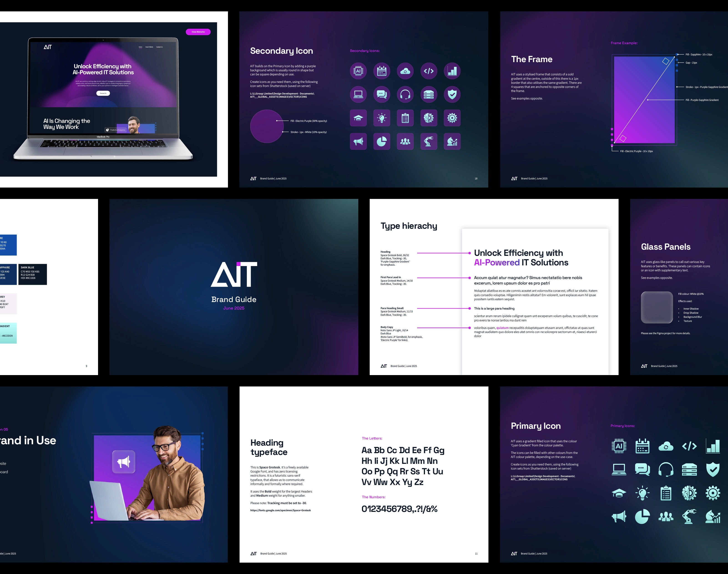Select the Brand Guide cover slide
Viewport: 728px width, 574px height.
[x=234, y=287]
